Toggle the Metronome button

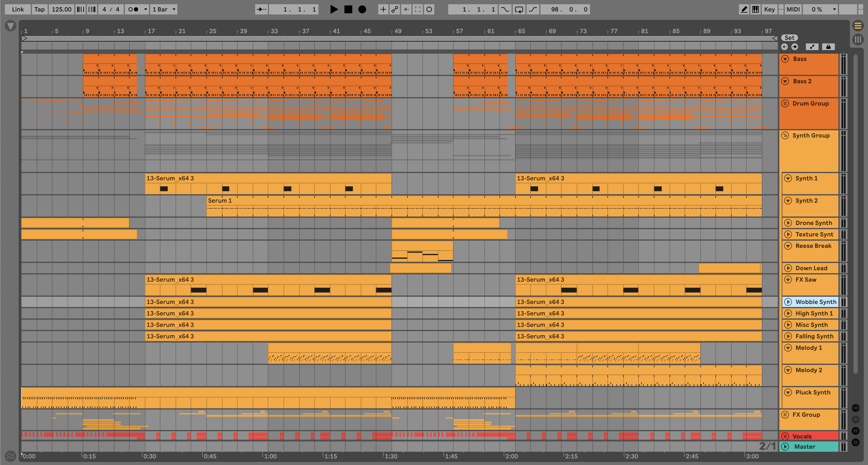click(x=133, y=9)
